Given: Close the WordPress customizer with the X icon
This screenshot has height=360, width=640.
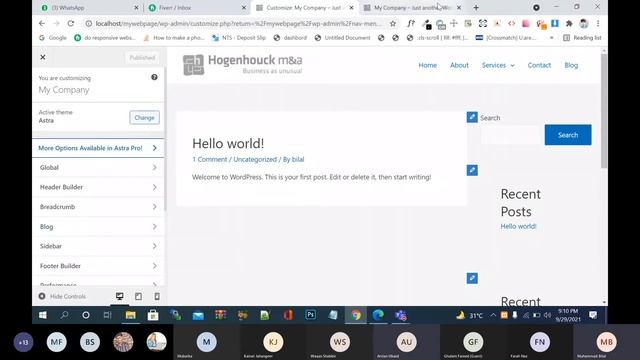Looking at the screenshot, I should pos(43,57).
